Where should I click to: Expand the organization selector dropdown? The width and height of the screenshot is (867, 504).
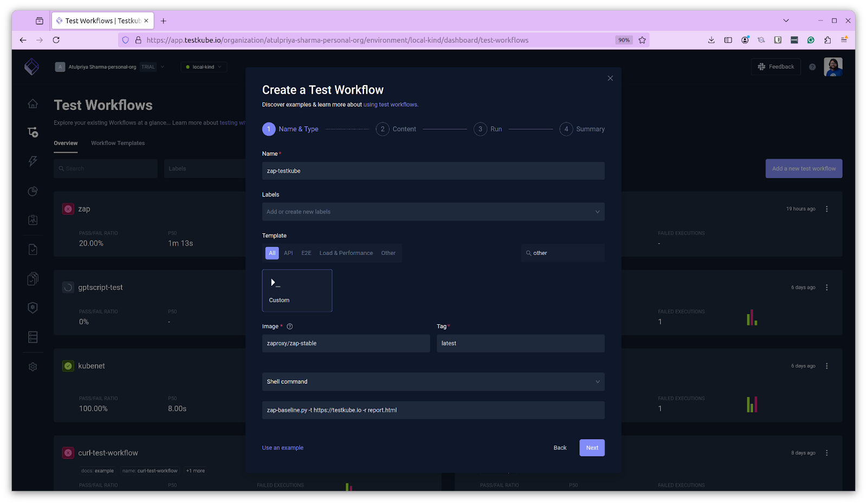pyautogui.click(x=163, y=67)
